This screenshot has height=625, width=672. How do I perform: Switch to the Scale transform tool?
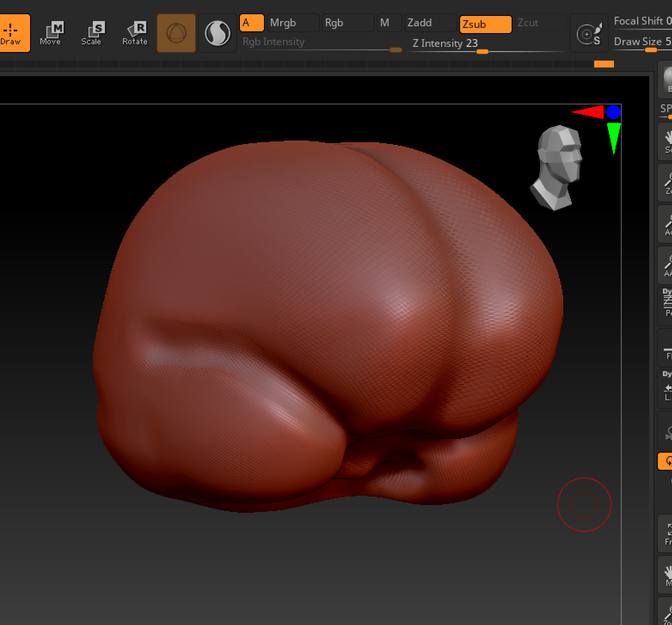tap(92, 33)
